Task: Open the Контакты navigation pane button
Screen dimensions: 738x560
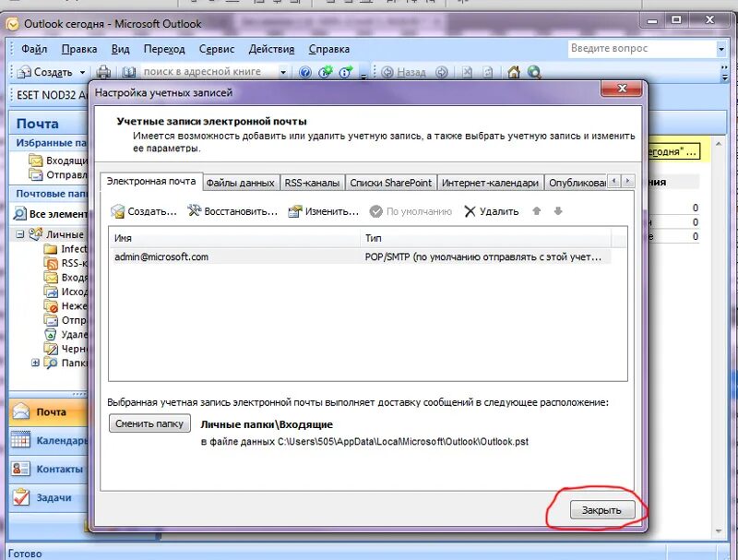Action: coord(47,470)
